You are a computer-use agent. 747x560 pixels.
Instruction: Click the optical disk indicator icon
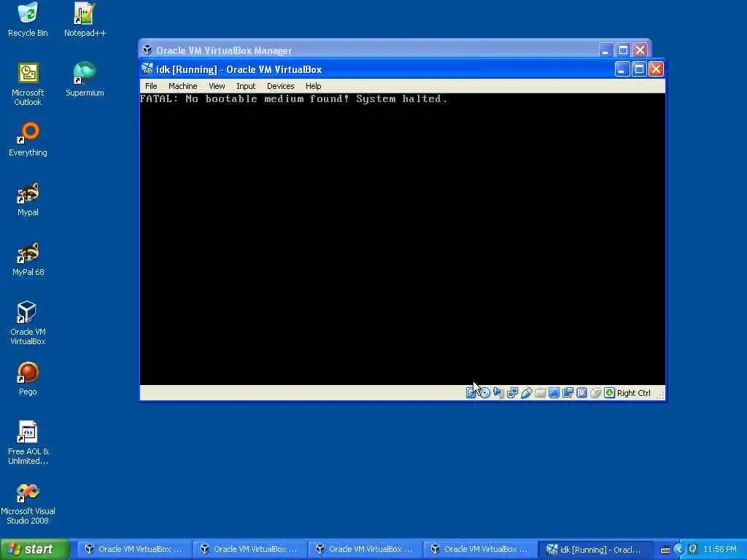point(484,393)
